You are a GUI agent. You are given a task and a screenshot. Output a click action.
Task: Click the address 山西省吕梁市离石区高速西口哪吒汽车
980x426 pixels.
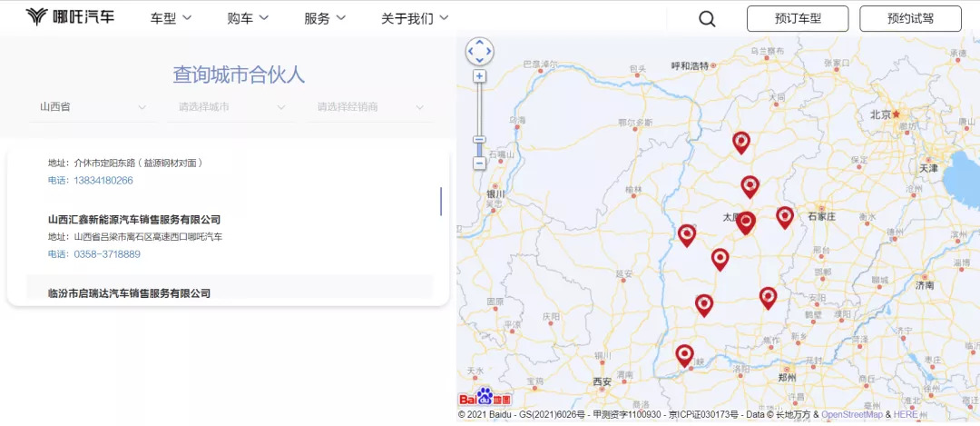[x=148, y=236]
